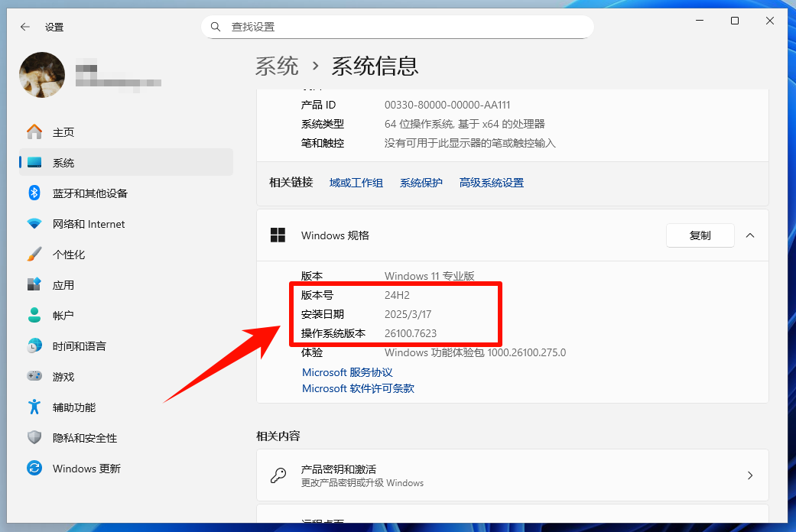Click the 应用 apps icon
This screenshot has height=532, width=796.
click(x=34, y=284)
